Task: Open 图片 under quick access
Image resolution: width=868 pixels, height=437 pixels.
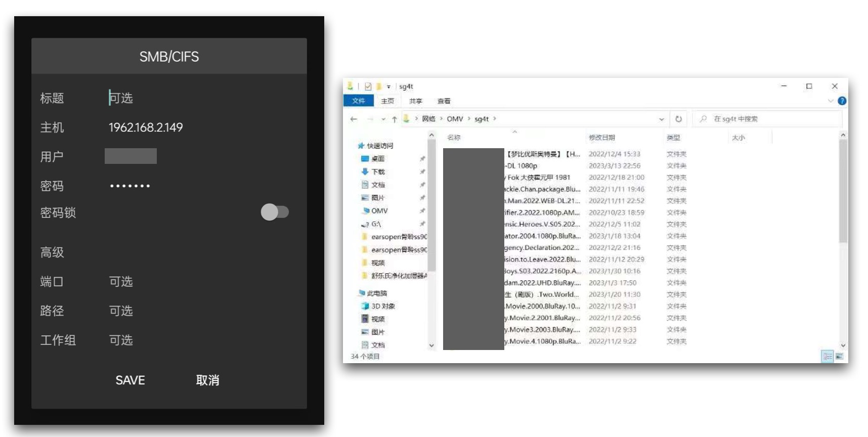Action: (x=373, y=198)
